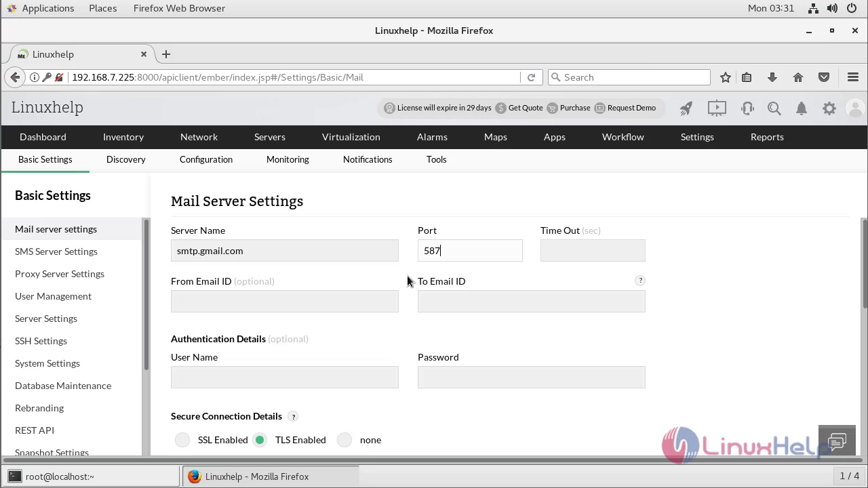Click the gear settings icon in header

point(829,108)
